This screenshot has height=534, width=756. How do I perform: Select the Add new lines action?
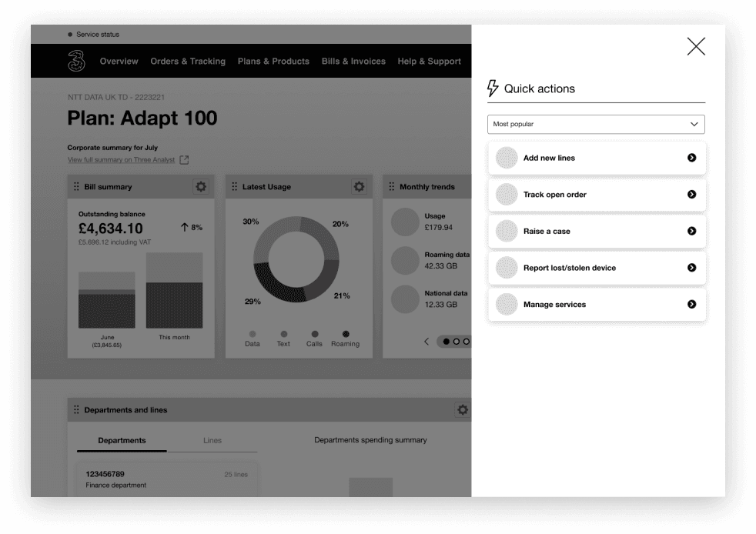pyautogui.click(x=597, y=158)
